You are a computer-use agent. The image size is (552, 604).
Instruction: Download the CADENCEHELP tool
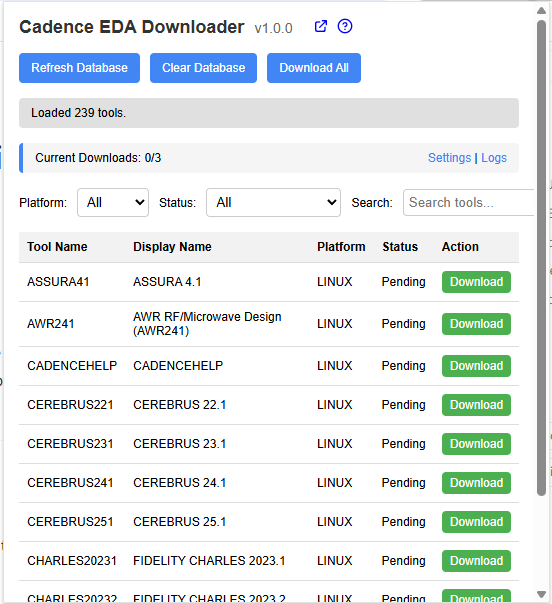[x=476, y=366]
